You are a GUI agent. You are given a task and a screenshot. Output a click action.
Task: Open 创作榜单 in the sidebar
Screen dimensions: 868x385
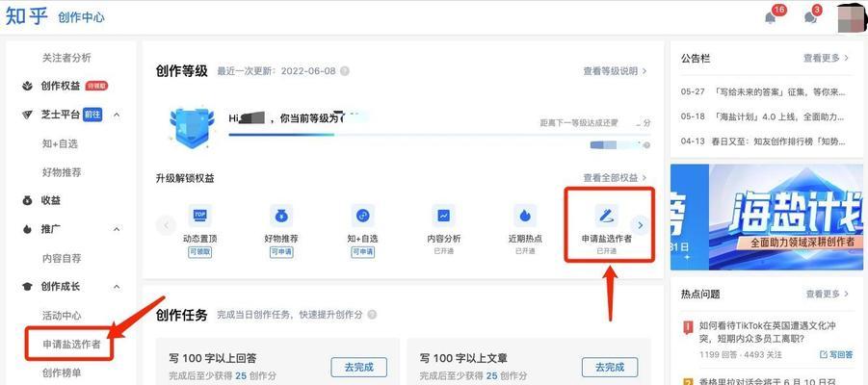click(x=62, y=372)
